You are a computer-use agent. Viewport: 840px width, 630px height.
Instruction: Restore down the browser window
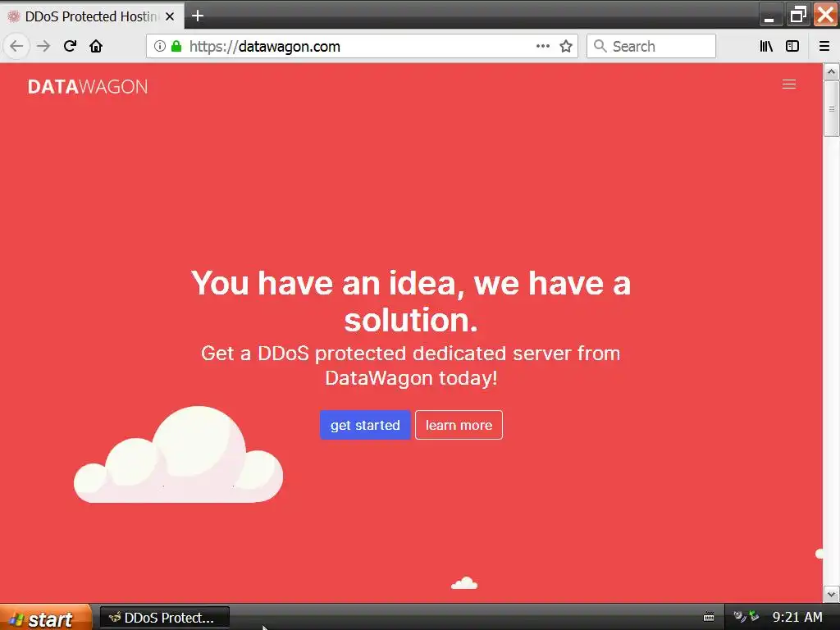798,15
